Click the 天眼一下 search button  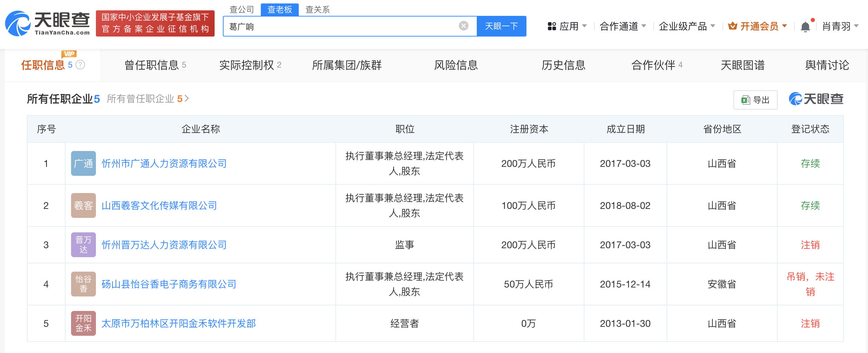click(x=501, y=26)
